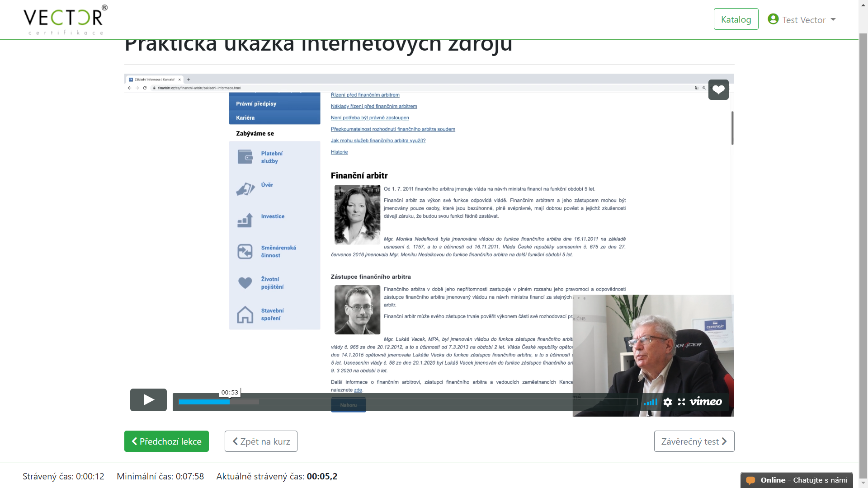
Task: Click the chat bubble icon
Action: (750, 480)
